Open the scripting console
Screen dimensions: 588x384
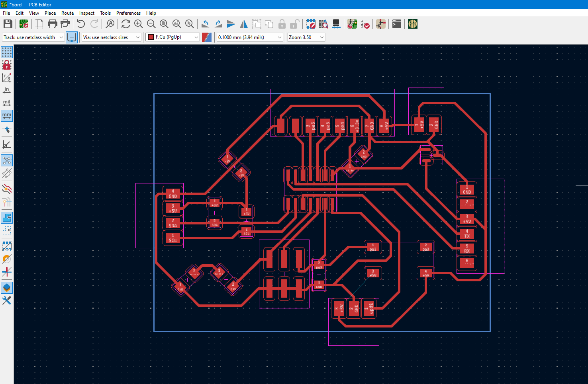point(397,24)
